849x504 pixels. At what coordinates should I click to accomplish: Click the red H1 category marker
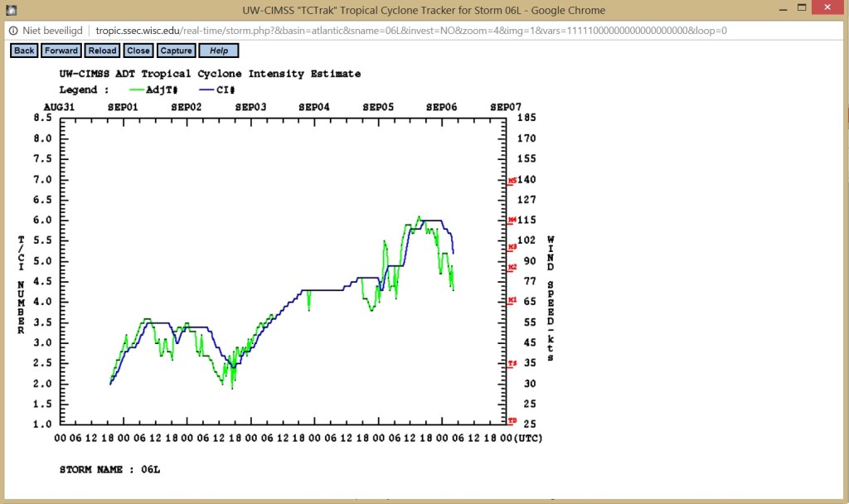tap(512, 300)
